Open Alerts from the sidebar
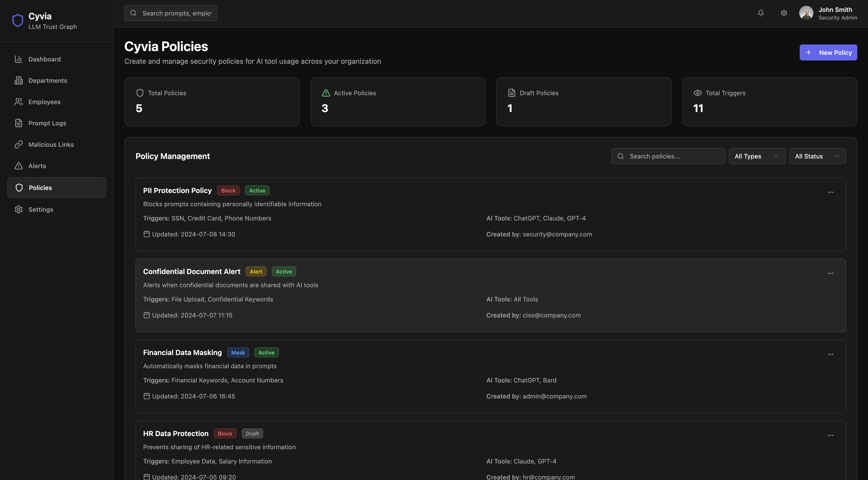Viewport: 868px width, 480px height. click(37, 166)
